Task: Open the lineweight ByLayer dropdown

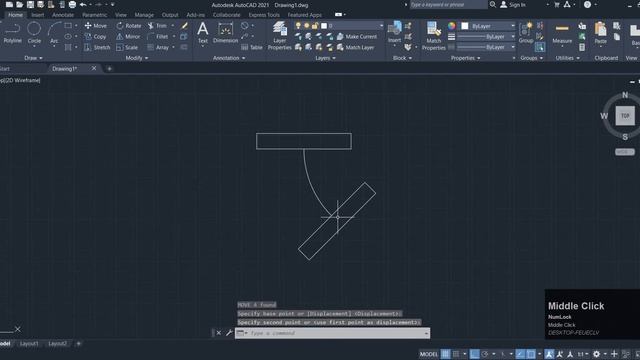Action: 486,37
